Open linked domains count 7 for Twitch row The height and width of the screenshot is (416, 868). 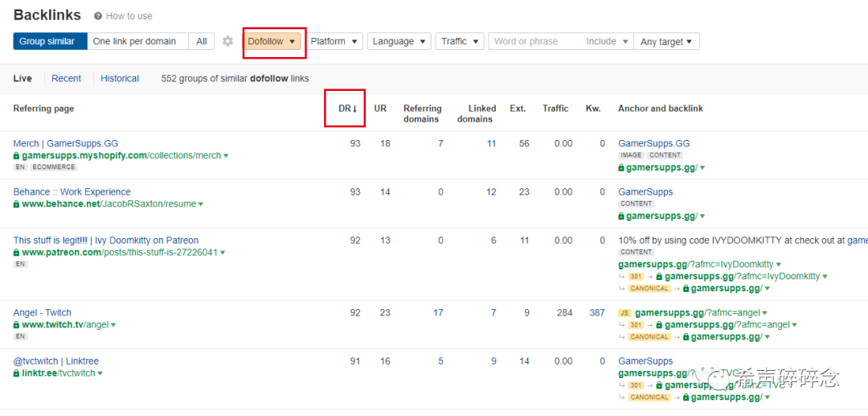493,312
